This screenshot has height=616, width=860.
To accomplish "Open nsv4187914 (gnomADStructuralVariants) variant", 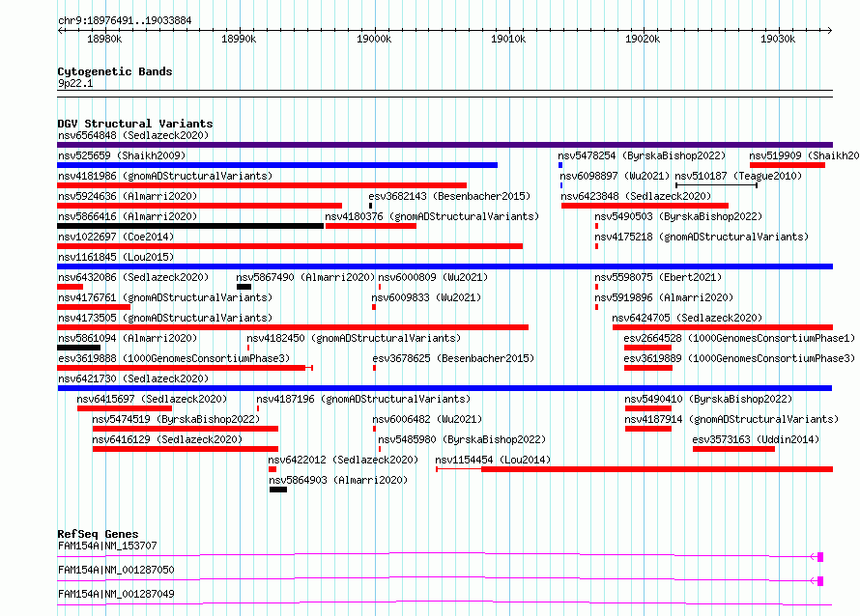I will 731,419.
